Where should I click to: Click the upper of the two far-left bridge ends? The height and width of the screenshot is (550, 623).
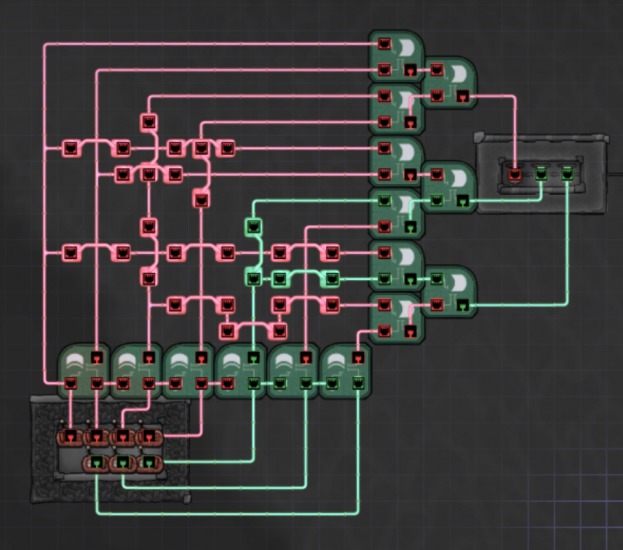71,148
